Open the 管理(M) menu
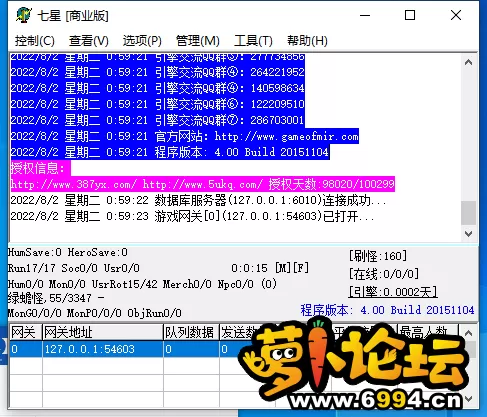Screen dimensions: 487x417 coord(197,41)
